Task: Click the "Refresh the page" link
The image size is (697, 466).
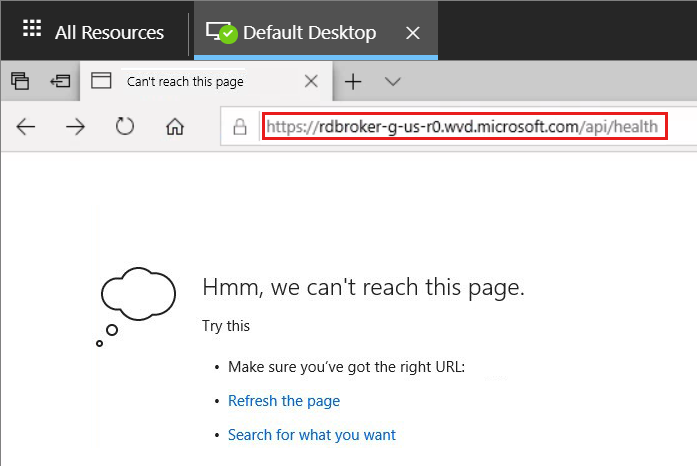Action: coord(284,401)
